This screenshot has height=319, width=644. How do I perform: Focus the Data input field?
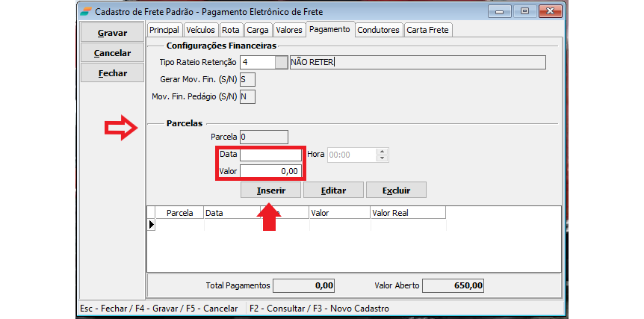(270, 155)
